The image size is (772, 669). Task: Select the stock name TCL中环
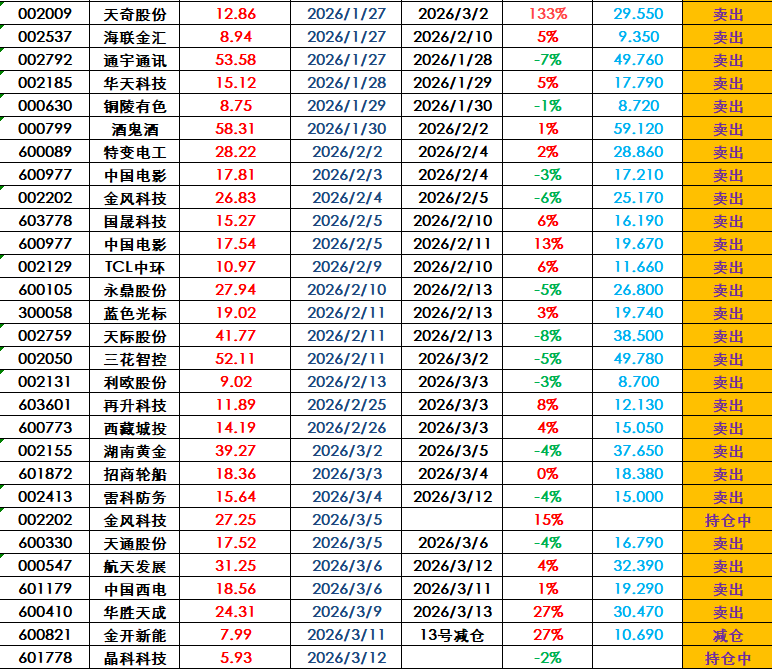(135, 267)
